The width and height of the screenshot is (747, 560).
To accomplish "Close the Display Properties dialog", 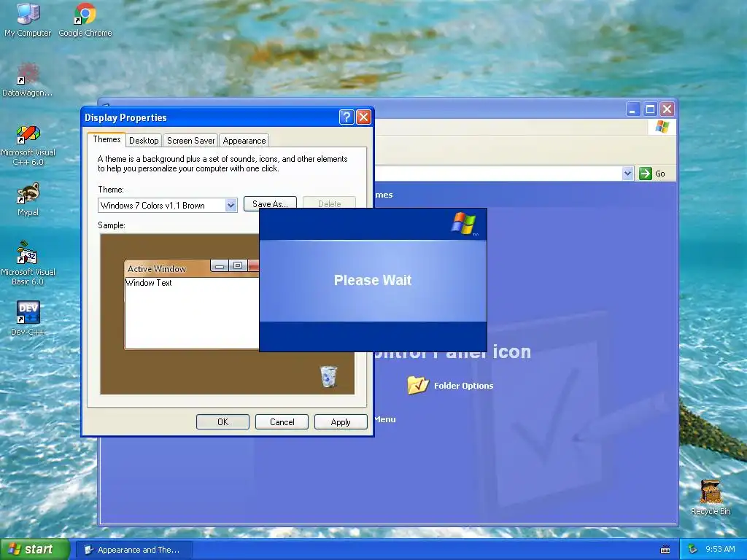I will coord(363,117).
